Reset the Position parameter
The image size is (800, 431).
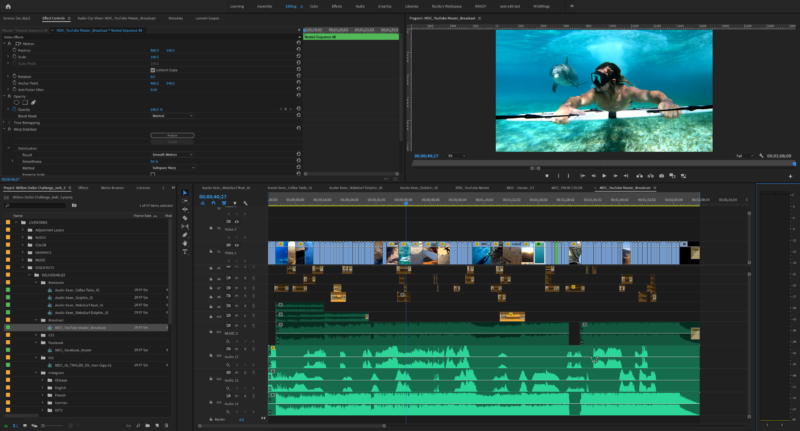(x=298, y=50)
